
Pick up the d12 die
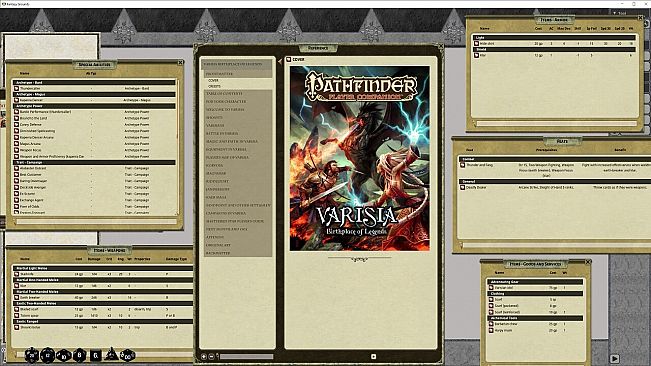pos(48,355)
